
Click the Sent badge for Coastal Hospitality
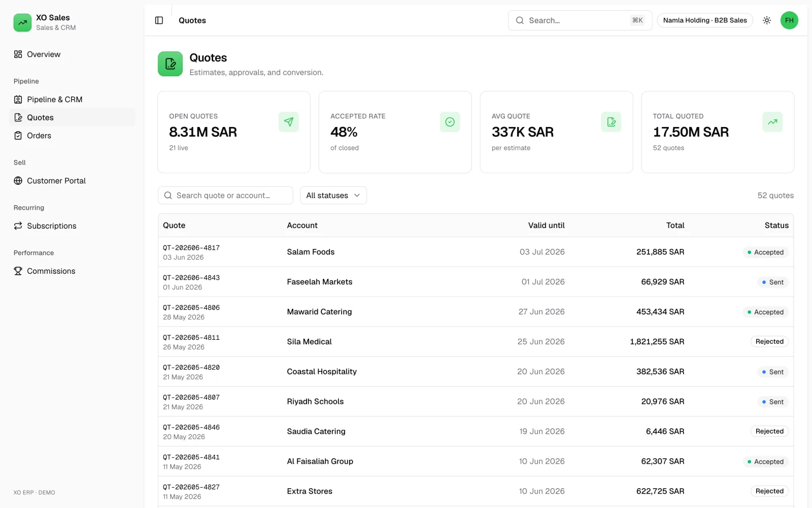[772, 372]
